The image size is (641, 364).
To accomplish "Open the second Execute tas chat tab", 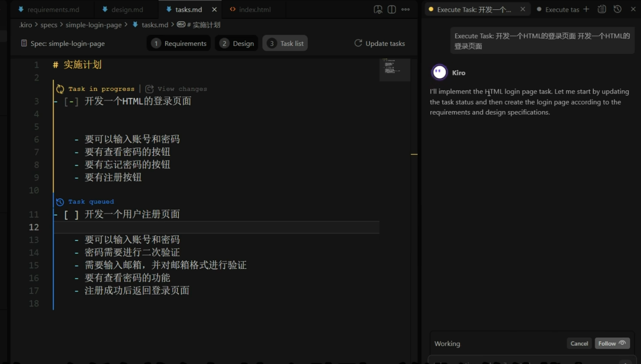I will (558, 9).
